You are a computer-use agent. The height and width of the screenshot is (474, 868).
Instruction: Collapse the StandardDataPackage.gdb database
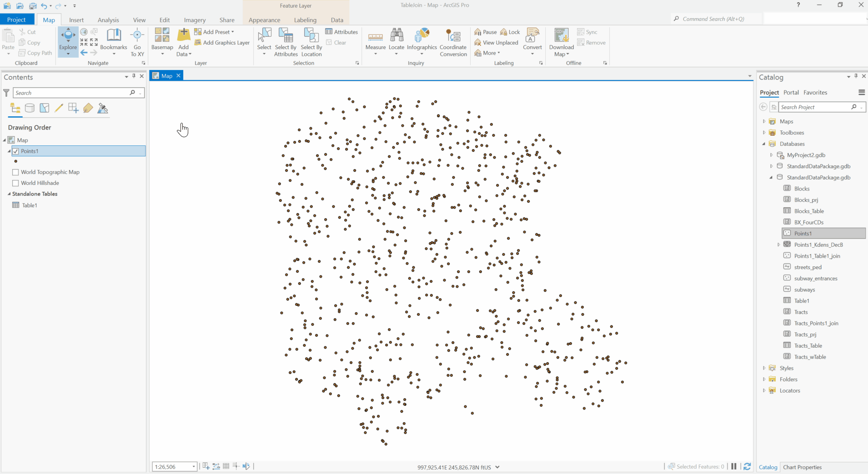click(772, 177)
